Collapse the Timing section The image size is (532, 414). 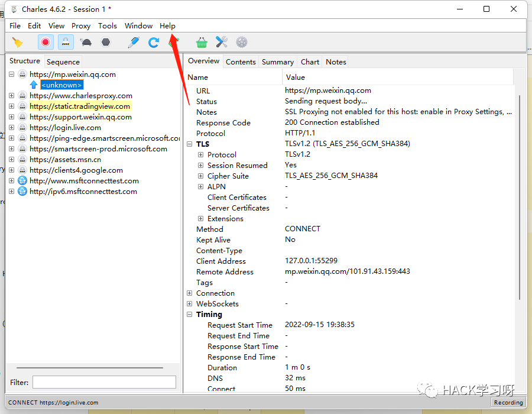tap(189, 314)
